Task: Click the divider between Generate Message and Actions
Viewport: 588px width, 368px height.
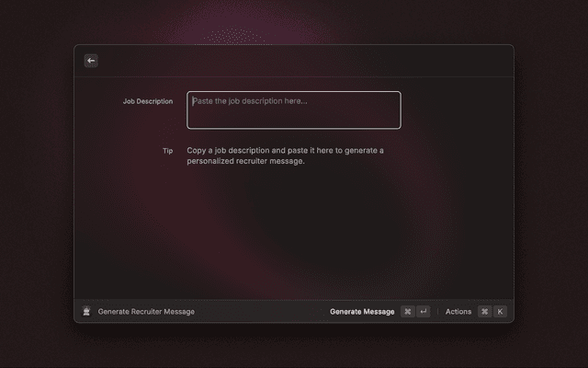Action: pos(437,312)
